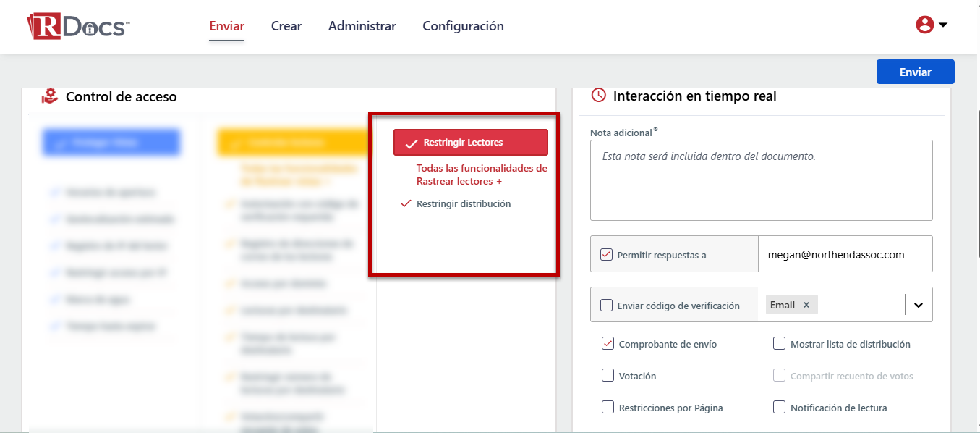The width and height of the screenshot is (980, 433).
Task: Check the Notificación de lectura option
Action: click(779, 408)
